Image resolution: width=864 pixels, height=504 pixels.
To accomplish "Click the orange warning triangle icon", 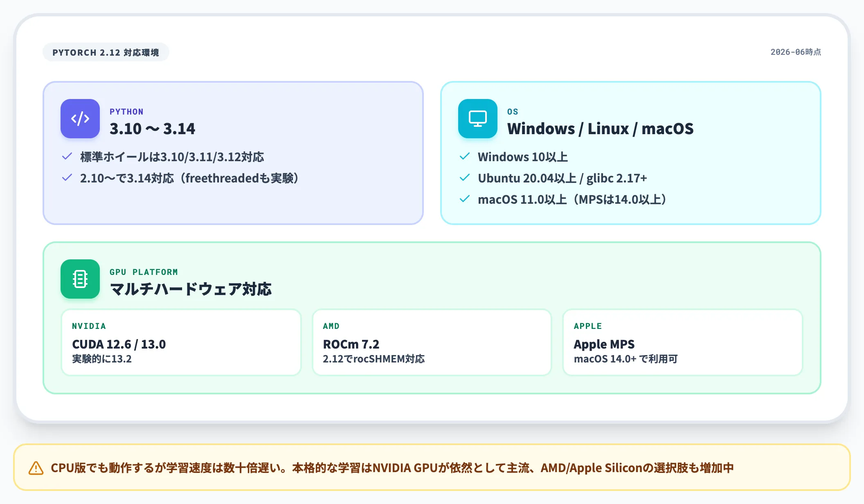I will tap(36, 468).
